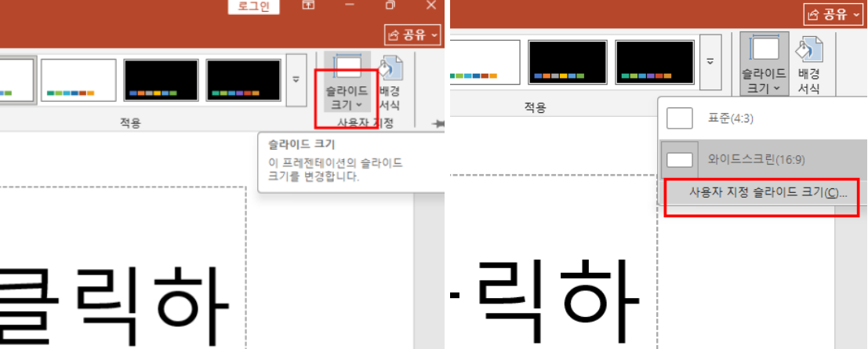Viewport: 868px width, 349px height.
Task: Choose 표준(4:3) slide size option
Action: pos(763,118)
